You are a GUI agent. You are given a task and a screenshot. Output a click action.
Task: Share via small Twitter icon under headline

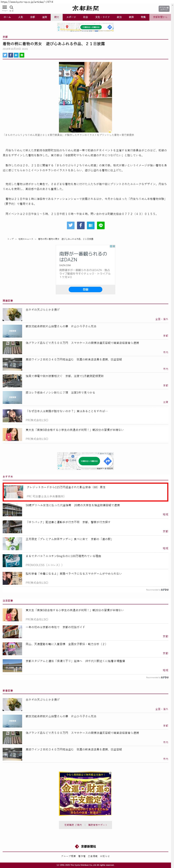[x=5, y=55]
